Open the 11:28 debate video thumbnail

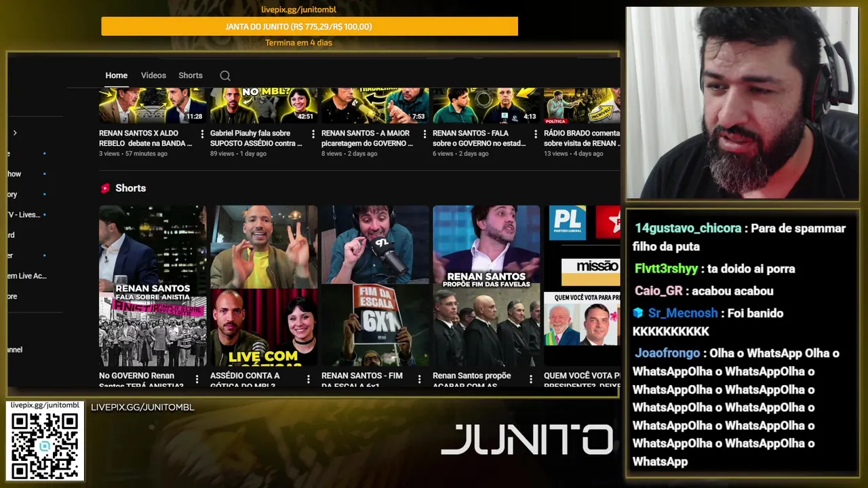(153, 106)
